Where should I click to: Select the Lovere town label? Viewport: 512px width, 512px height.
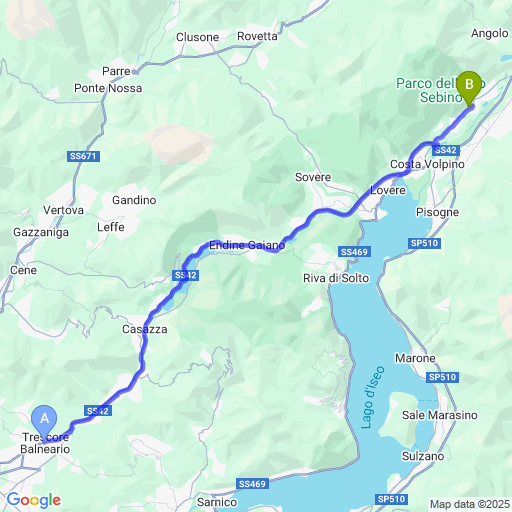tap(388, 190)
